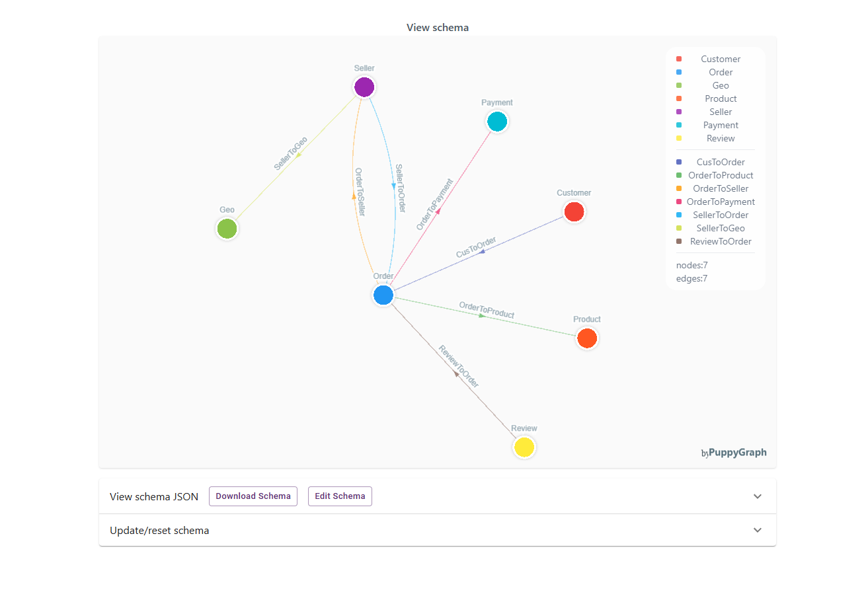Select the orange Product node

click(587, 338)
